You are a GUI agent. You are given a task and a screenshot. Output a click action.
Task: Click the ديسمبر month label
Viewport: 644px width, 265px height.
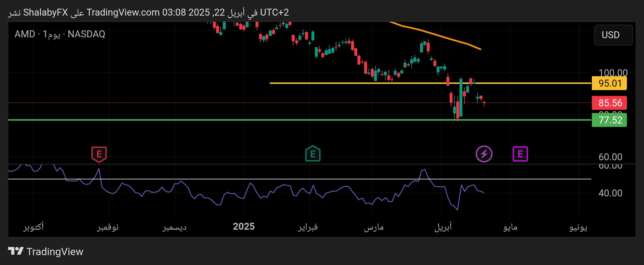pyautogui.click(x=174, y=227)
